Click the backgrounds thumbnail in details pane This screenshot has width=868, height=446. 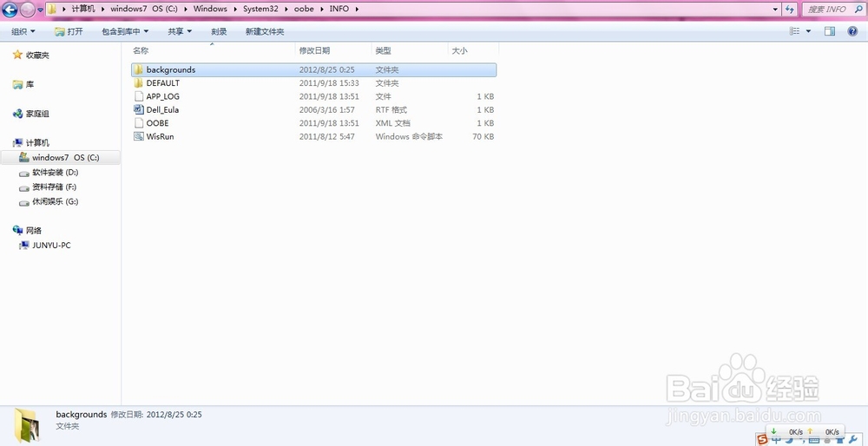coord(27,423)
